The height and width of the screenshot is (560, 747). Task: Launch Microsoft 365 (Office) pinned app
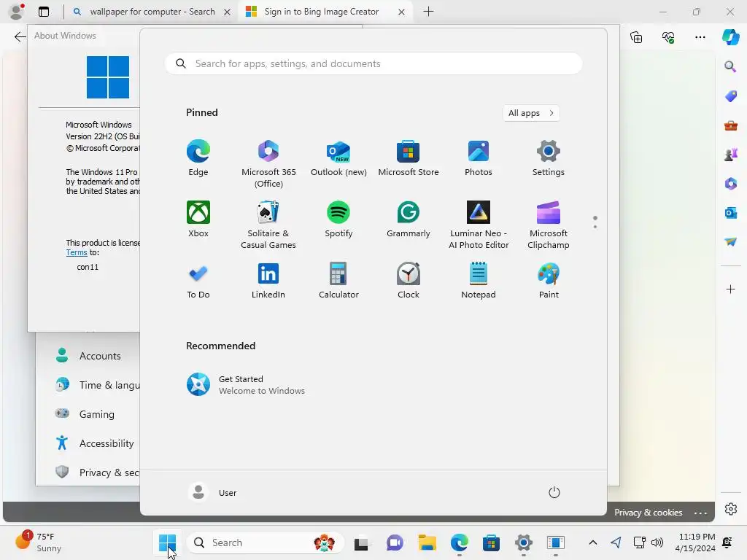coord(268,164)
